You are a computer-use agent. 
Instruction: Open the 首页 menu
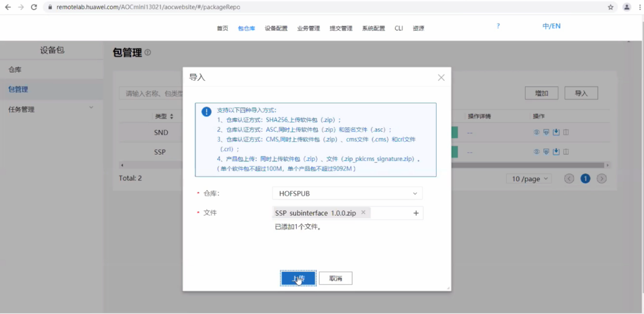coord(223,28)
